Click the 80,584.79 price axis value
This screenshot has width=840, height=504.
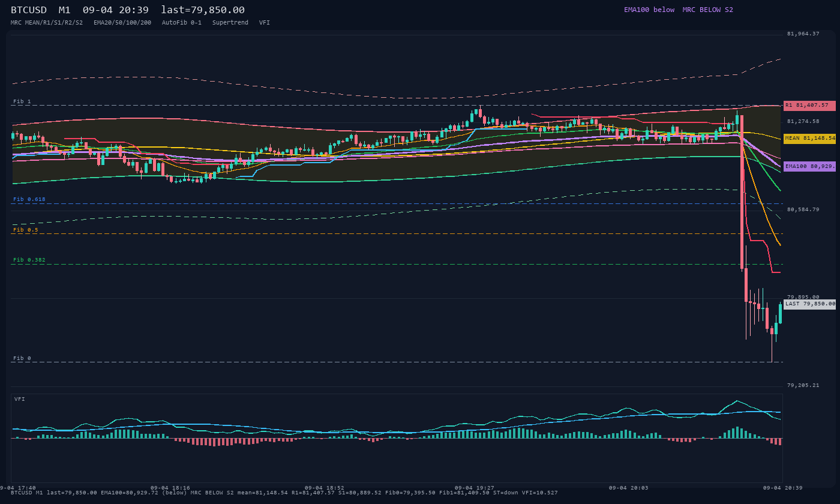(x=803, y=209)
